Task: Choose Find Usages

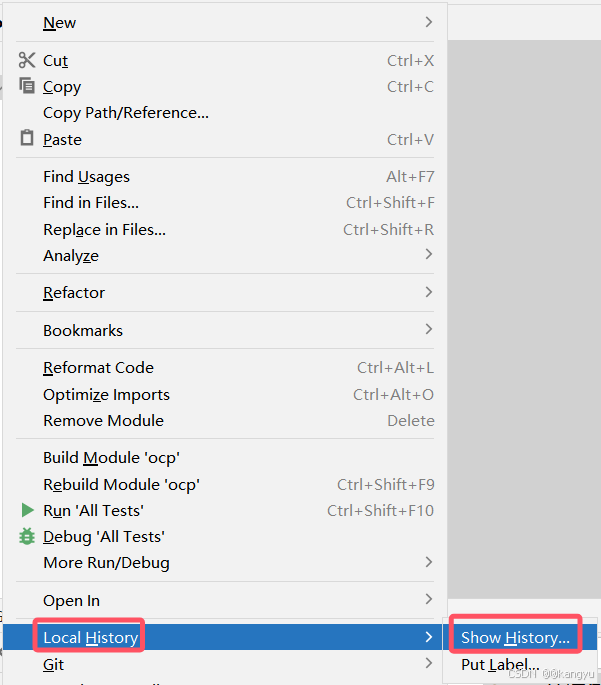Action: pyautogui.click(x=225, y=177)
